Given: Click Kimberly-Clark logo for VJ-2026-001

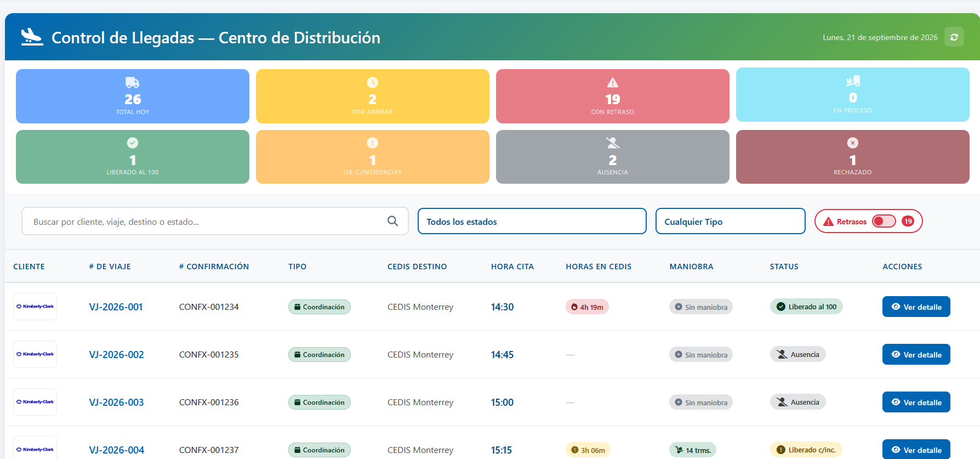Looking at the screenshot, I should point(35,307).
